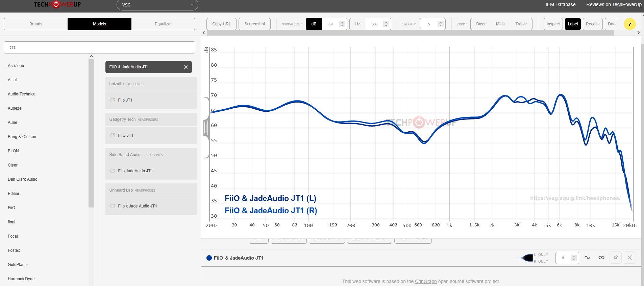Adjust normalize dB value stepper
Image resolution: width=644 pixels, height=286 pixels.
[x=342, y=24]
